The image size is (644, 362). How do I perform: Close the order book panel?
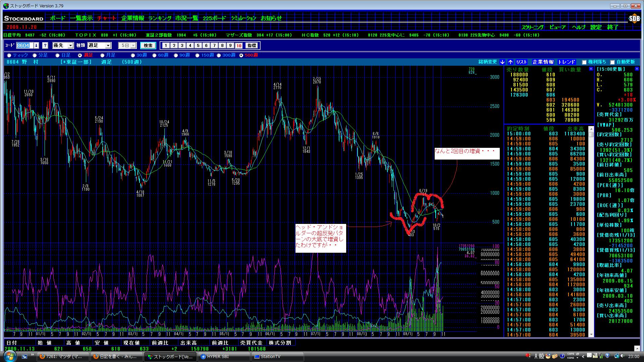591,69
